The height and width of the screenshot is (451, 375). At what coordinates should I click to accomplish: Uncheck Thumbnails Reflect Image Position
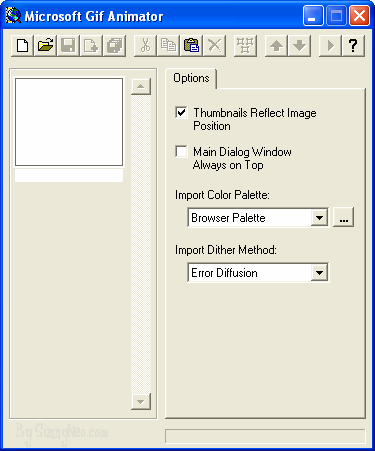click(x=181, y=113)
